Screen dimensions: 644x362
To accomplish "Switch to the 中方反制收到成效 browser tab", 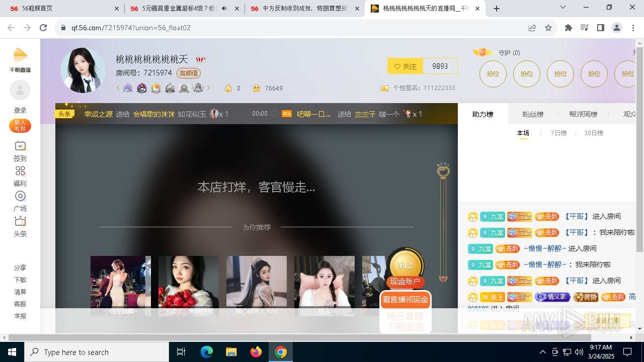I will pyautogui.click(x=305, y=9).
